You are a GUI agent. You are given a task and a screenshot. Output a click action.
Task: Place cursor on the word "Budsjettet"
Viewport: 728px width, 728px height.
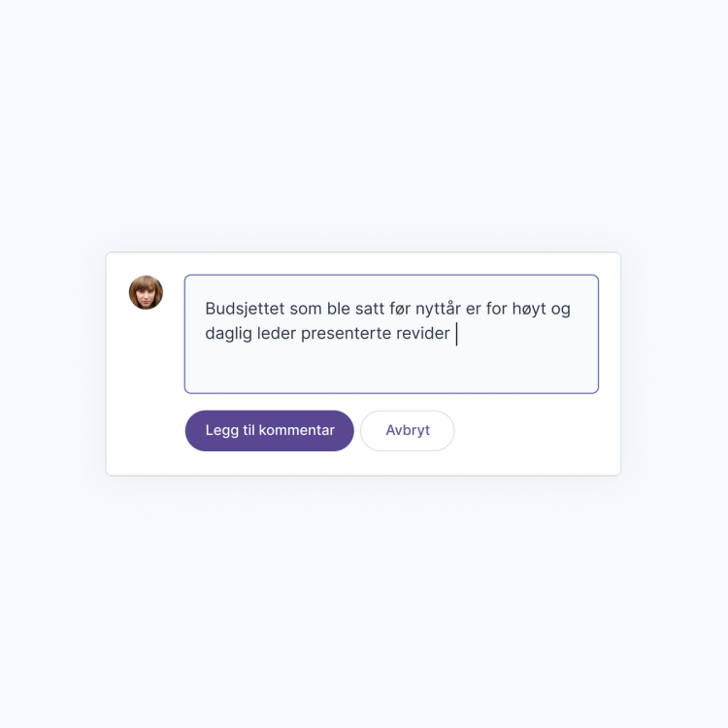[x=244, y=310]
